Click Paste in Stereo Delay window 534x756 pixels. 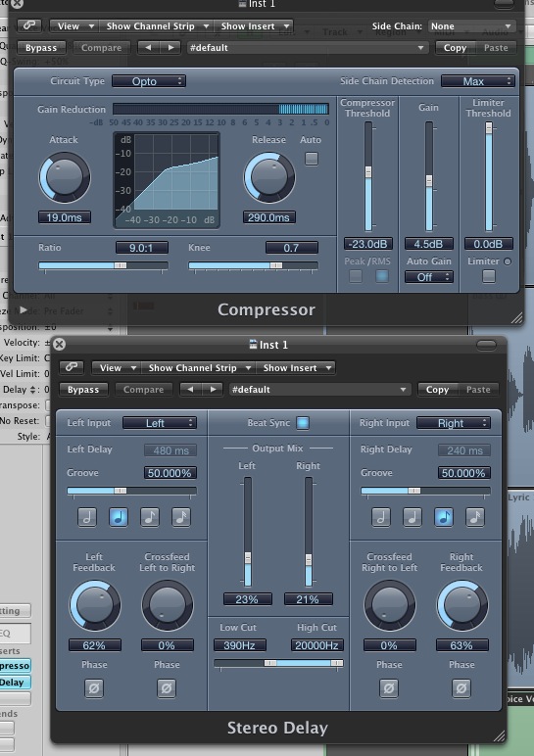(477, 389)
